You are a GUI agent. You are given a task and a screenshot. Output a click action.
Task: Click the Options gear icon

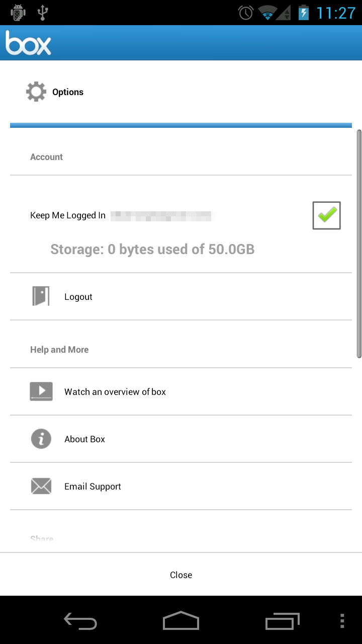36,92
